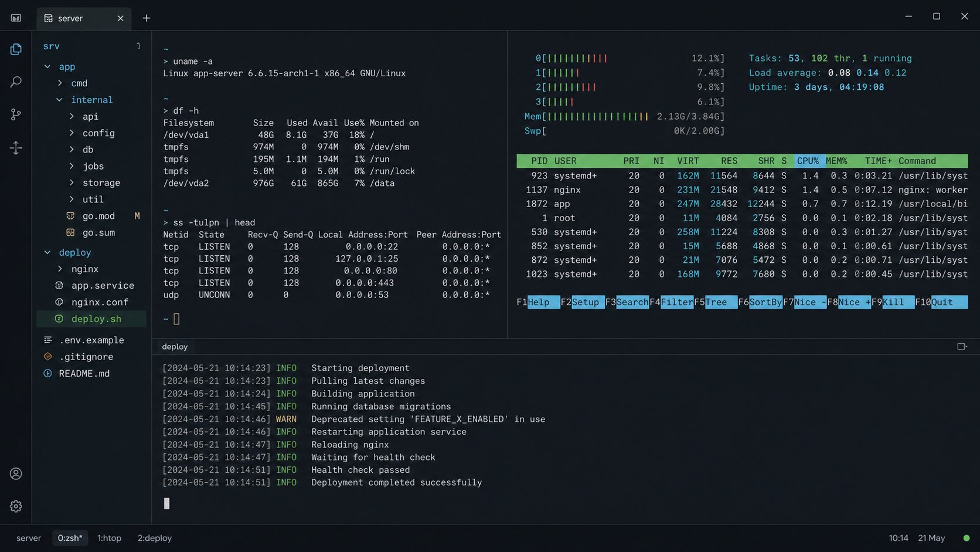Screen dimensions: 980x552
Task: Click the deploy.sh file icon
Action: point(59,319)
